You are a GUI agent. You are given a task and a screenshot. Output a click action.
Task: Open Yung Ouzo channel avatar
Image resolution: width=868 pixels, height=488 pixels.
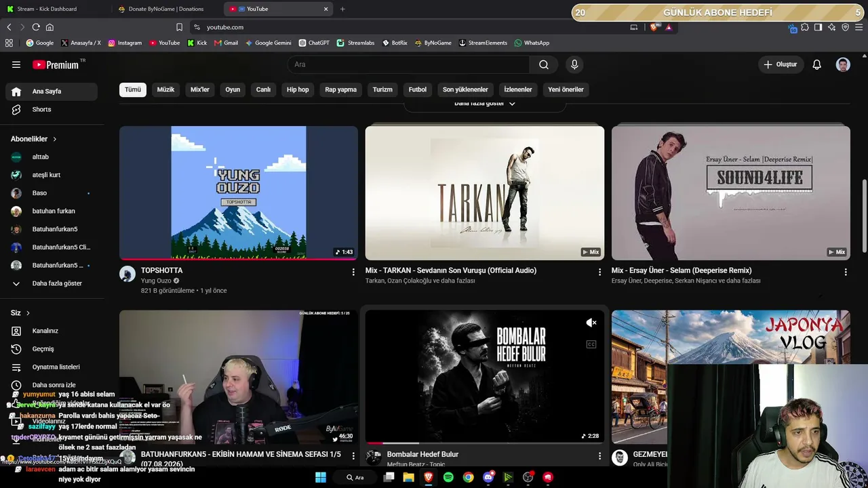[x=127, y=274]
